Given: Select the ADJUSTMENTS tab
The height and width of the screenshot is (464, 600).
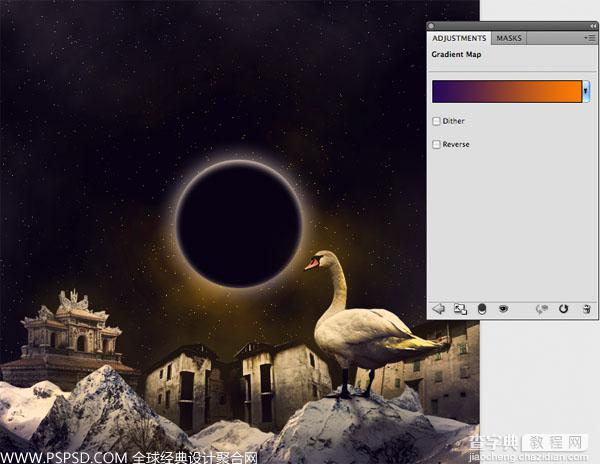Looking at the screenshot, I should tap(459, 38).
